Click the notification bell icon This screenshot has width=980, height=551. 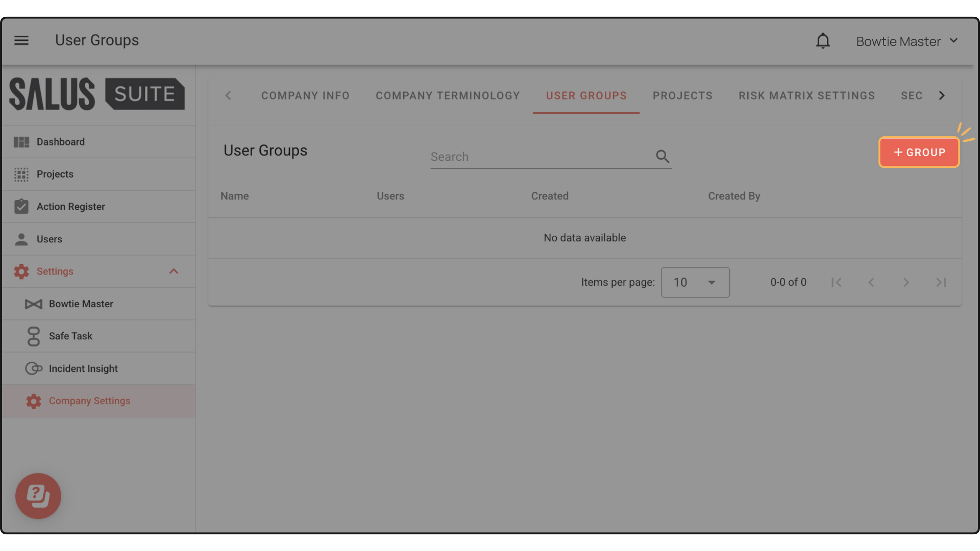click(823, 41)
